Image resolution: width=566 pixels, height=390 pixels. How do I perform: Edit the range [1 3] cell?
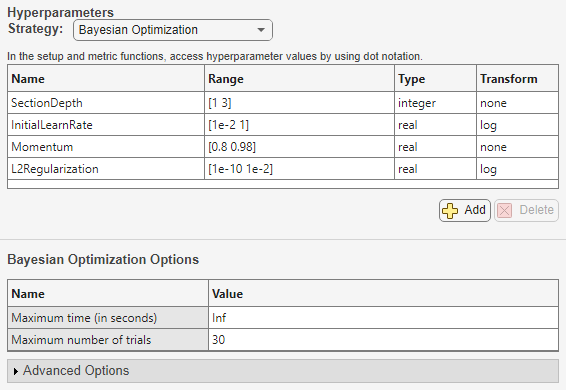pos(299,103)
